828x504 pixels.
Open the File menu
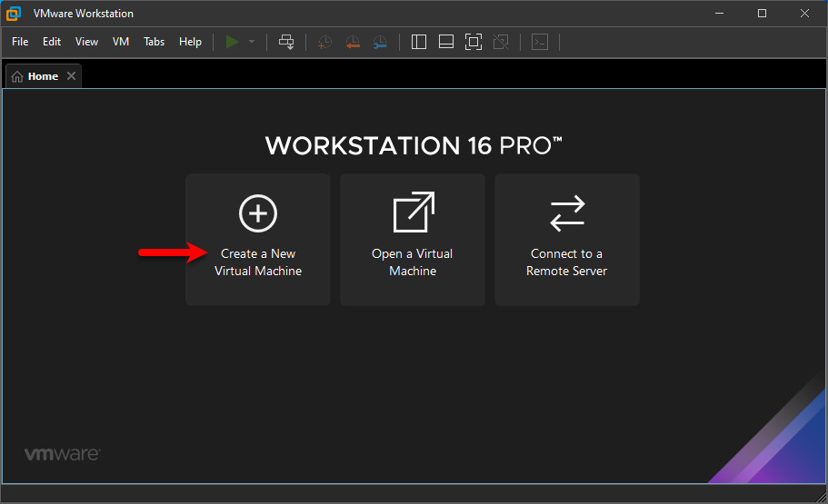pyautogui.click(x=20, y=42)
